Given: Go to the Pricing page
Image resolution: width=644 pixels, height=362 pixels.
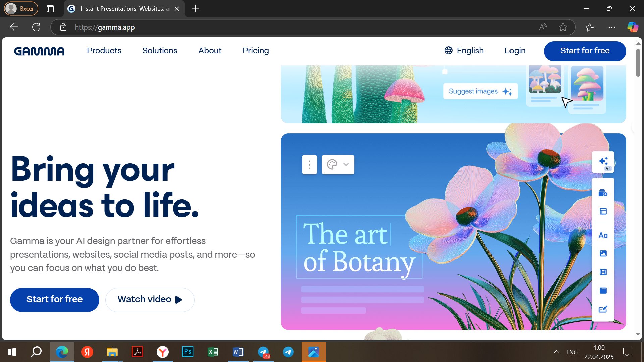Looking at the screenshot, I should coord(256,51).
